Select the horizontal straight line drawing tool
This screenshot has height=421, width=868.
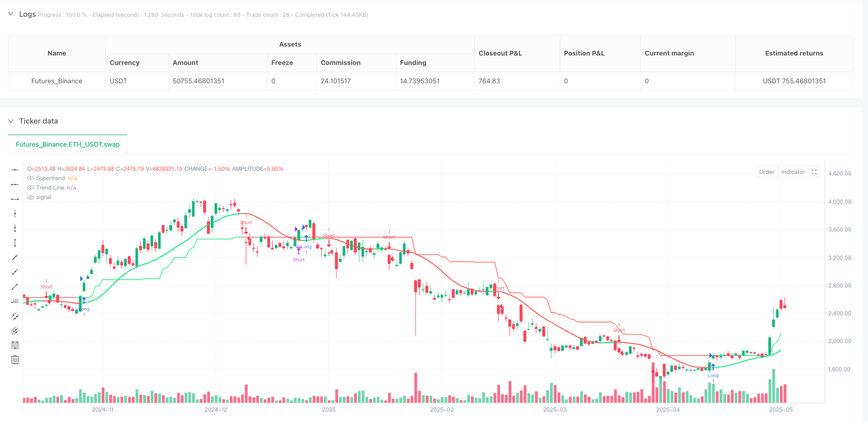pyautogui.click(x=15, y=170)
